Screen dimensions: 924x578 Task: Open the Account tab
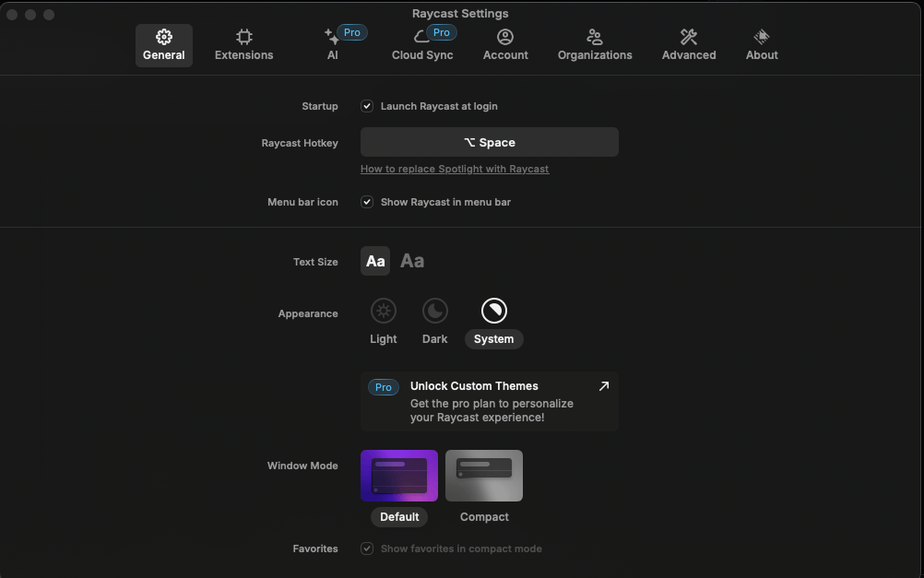(505, 45)
